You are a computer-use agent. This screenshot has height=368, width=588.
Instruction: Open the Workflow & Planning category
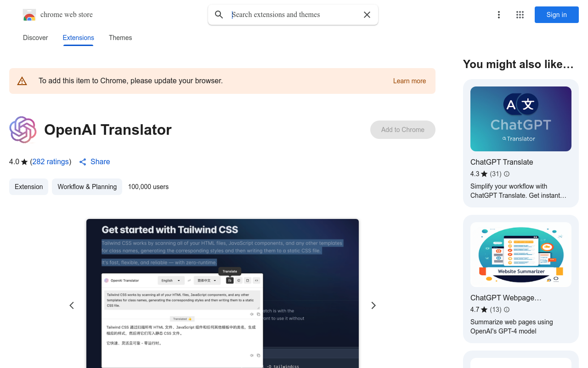click(x=87, y=187)
